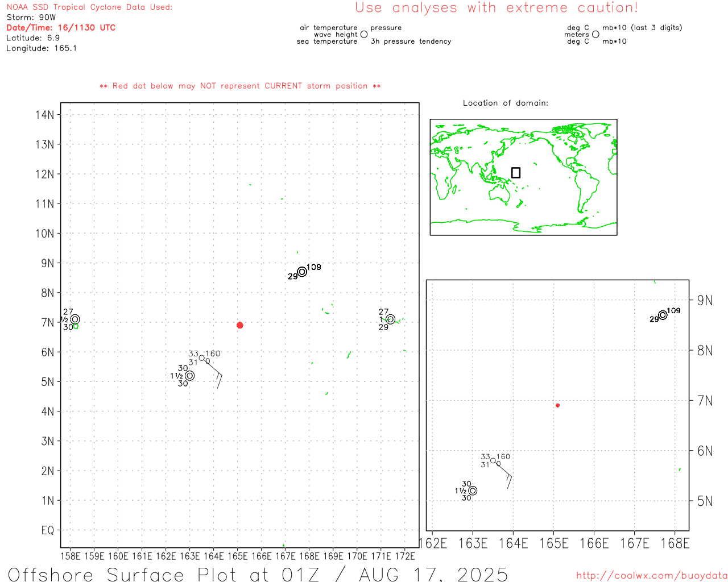This screenshot has width=728, height=582.
Task: Click the 172E longitude label on main map
Action: click(x=405, y=556)
